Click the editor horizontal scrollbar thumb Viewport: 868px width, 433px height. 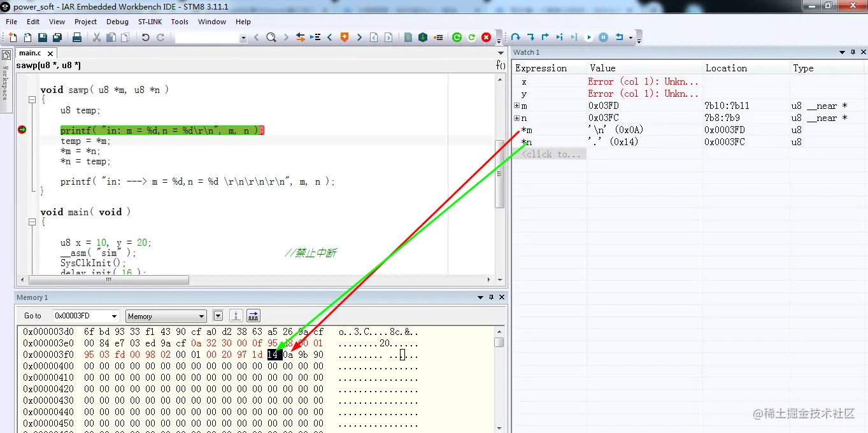[x=109, y=280]
